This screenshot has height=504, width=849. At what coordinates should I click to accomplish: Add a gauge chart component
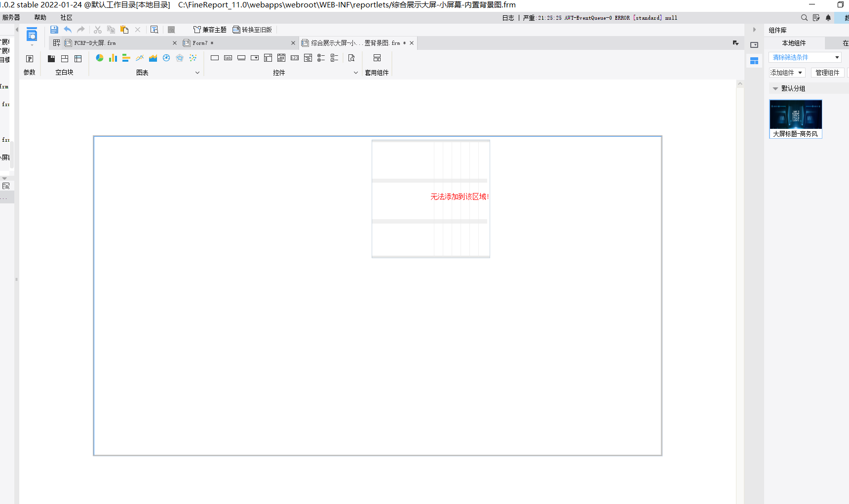point(166,58)
